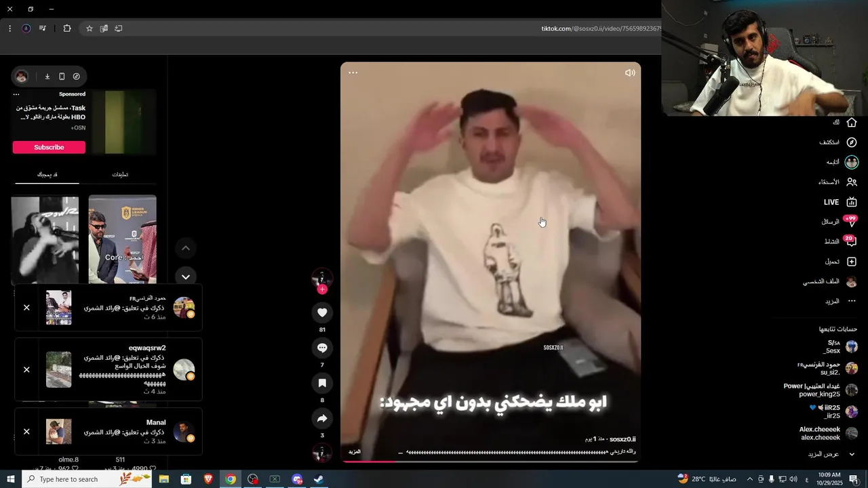Open the المزيد three-dots sidebar item

click(841, 301)
